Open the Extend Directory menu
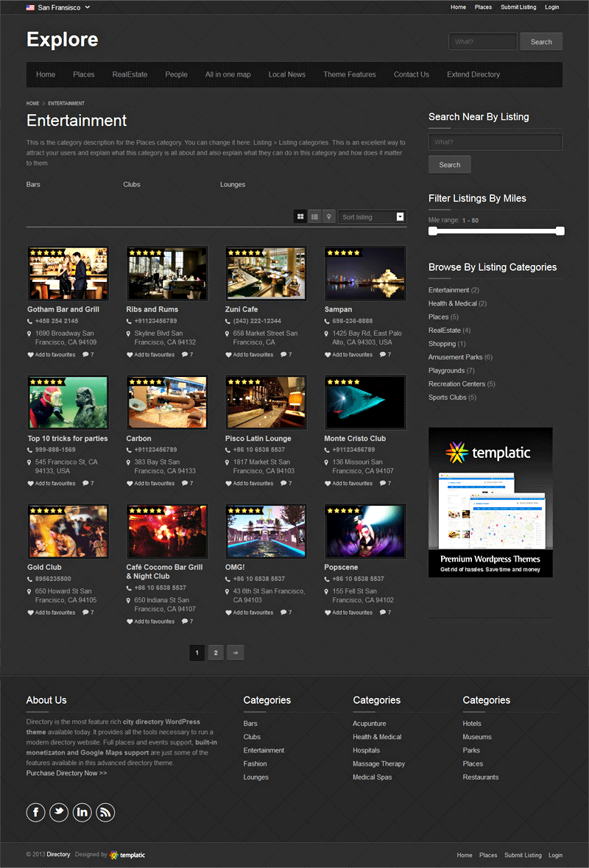The width and height of the screenshot is (589, 868). click(473, 74)
